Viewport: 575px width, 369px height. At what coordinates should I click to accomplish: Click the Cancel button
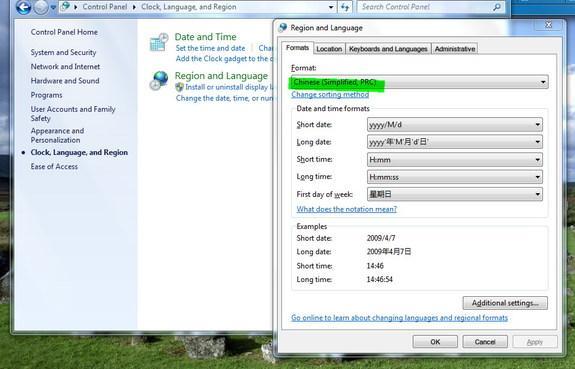(485, 342)
